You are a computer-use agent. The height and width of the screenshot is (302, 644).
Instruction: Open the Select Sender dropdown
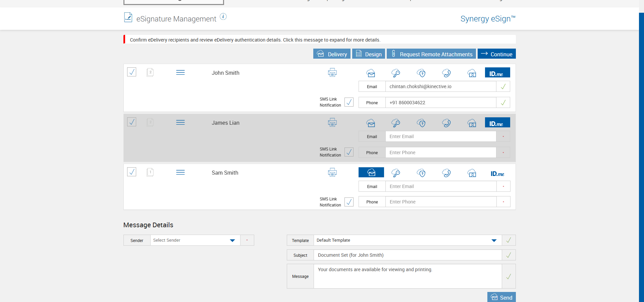pyautogui.click(x=195, y=240)
